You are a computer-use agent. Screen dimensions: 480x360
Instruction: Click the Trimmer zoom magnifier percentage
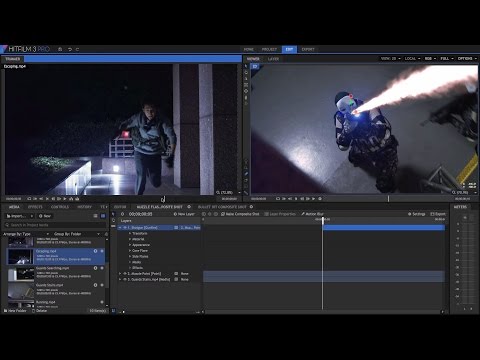tap(224, 193)
